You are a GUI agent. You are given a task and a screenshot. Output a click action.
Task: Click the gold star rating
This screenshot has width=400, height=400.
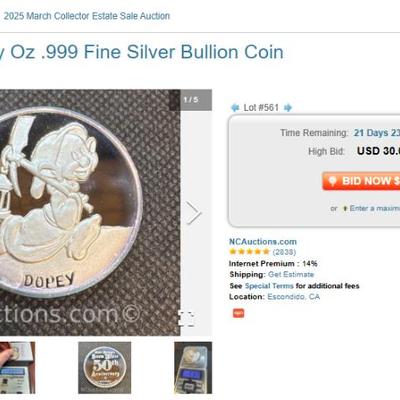[249, 252]
